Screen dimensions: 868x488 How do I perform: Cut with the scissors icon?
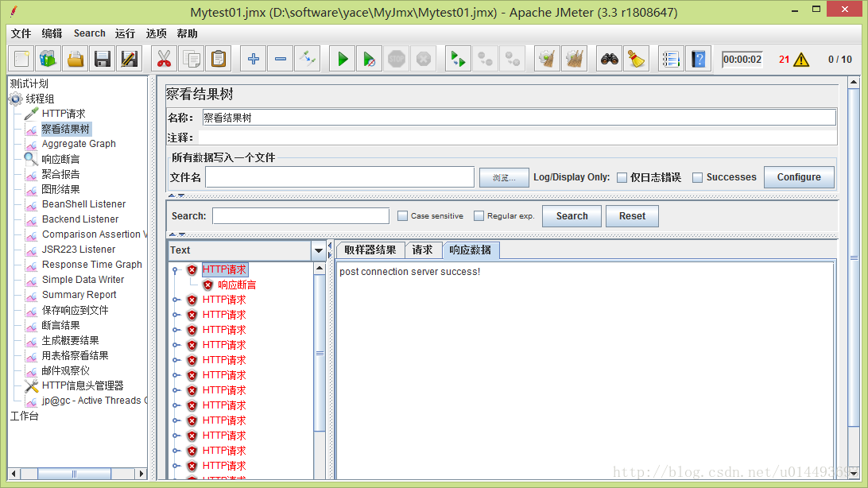pos(164,59)
